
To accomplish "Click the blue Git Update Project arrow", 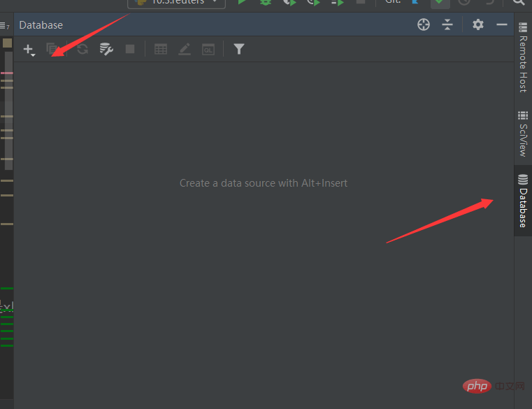I will click(x=415, y=1).
